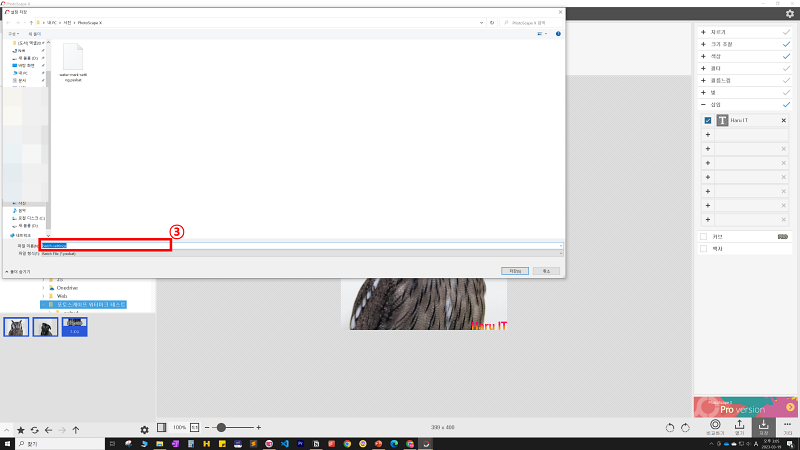Go back in PhotoScape folder history
The width and height of the screenshot is (800, 450).
[x=48, y=430]
